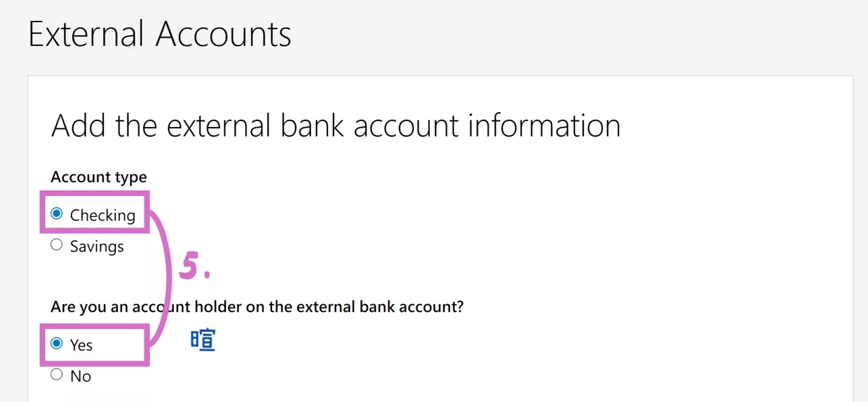868x402 pixels.
Task: Click the "No" option label text
Action: coord(80,376)
